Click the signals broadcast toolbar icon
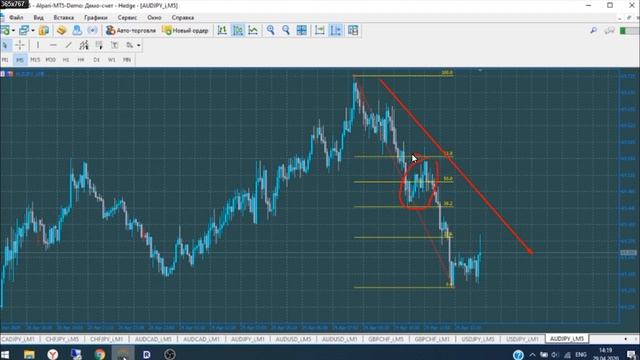Screen dimensions: 640x360 click(x=92, y=30)
